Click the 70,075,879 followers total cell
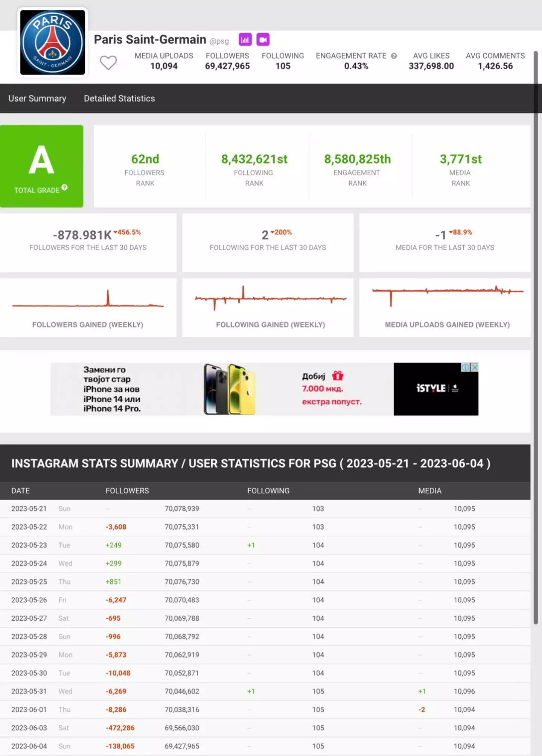This screenshot has height=756, width=542. point(182,564)
